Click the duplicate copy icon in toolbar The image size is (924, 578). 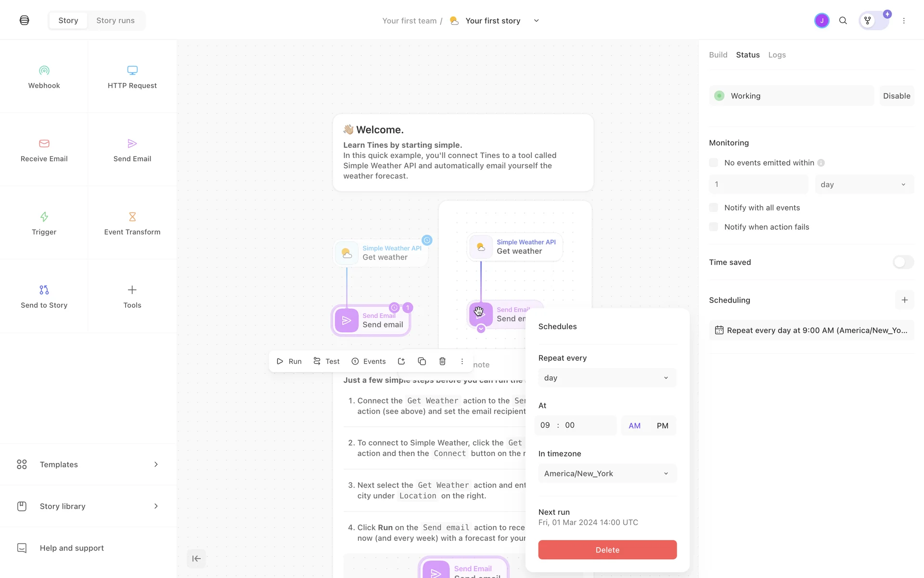point(422,361)
